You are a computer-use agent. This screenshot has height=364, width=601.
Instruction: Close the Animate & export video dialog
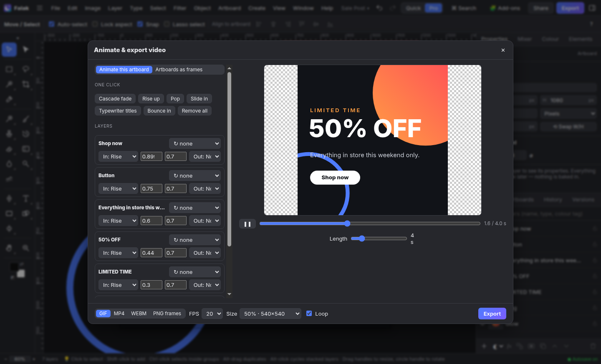pyautogui.click(x=503, y=50)
